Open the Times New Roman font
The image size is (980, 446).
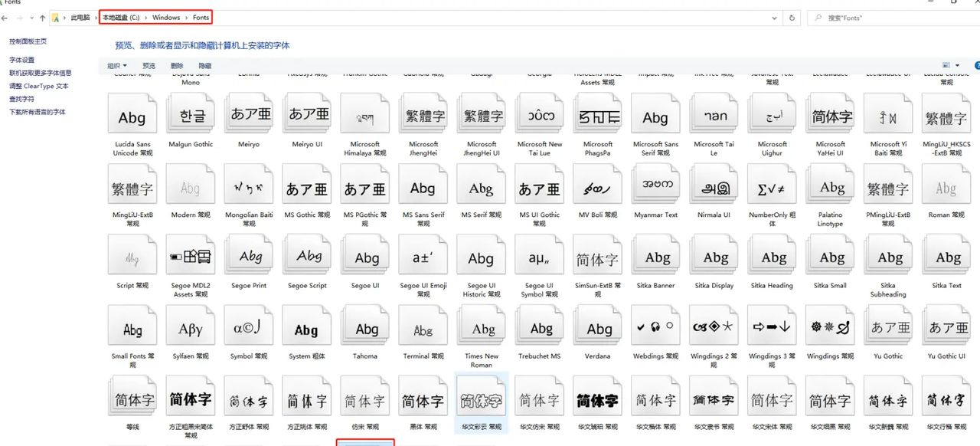(481, 325)
